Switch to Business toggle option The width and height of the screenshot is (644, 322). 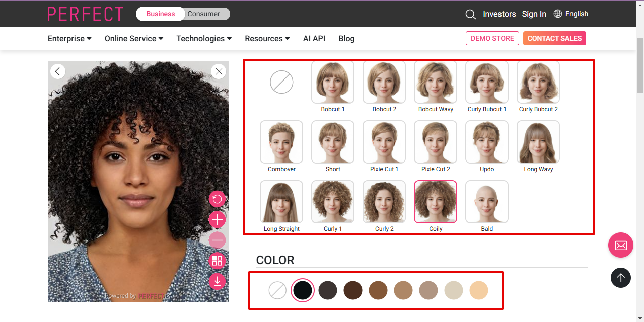click(161, 14)
